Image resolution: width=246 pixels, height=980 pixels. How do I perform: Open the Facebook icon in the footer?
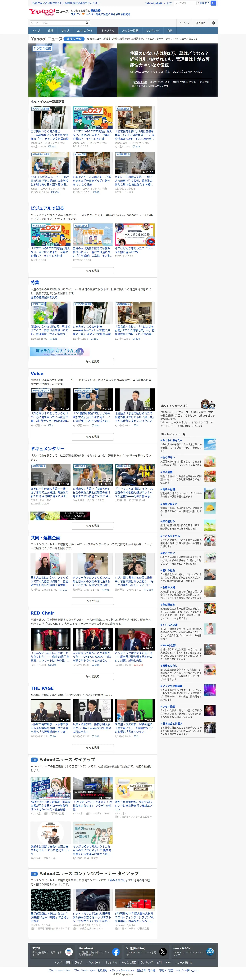click(116, 952)
